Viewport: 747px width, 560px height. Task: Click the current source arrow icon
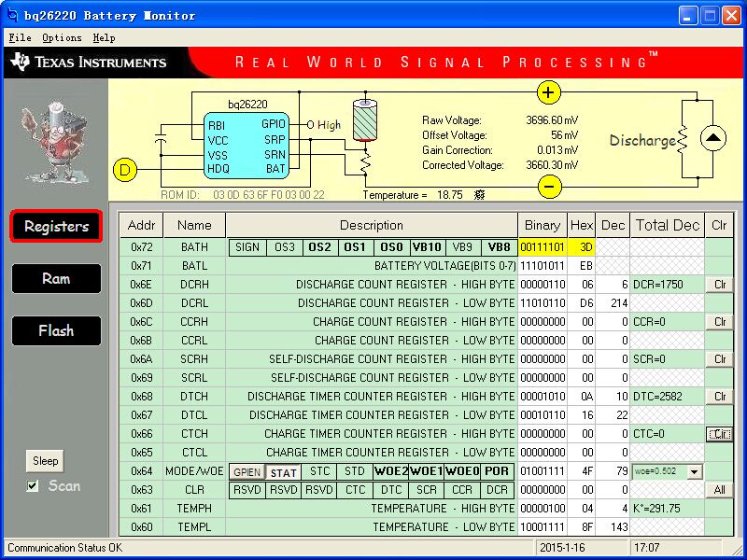713,138
